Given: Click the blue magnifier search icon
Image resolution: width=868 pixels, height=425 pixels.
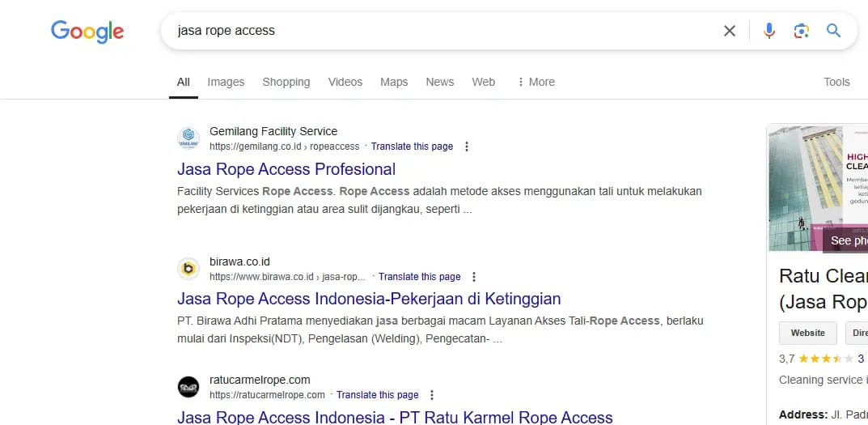Looking at the screenshot, I should click(834, 31).
